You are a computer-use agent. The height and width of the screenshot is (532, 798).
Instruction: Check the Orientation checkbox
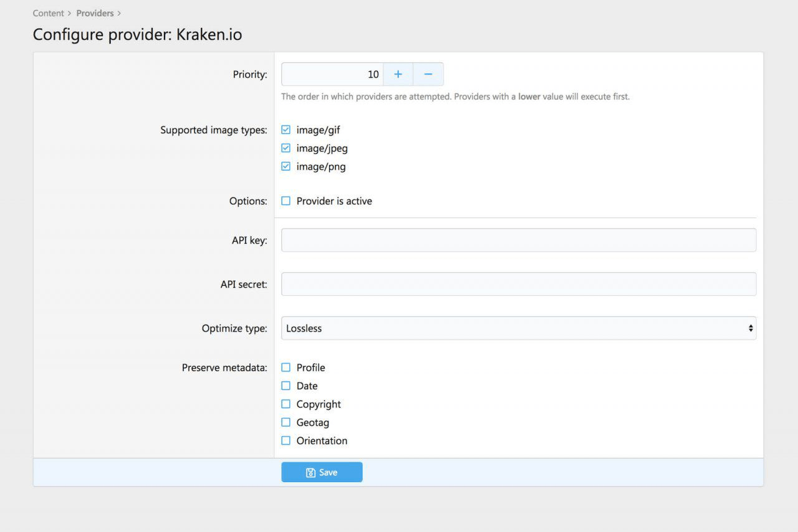pos(286,440)
